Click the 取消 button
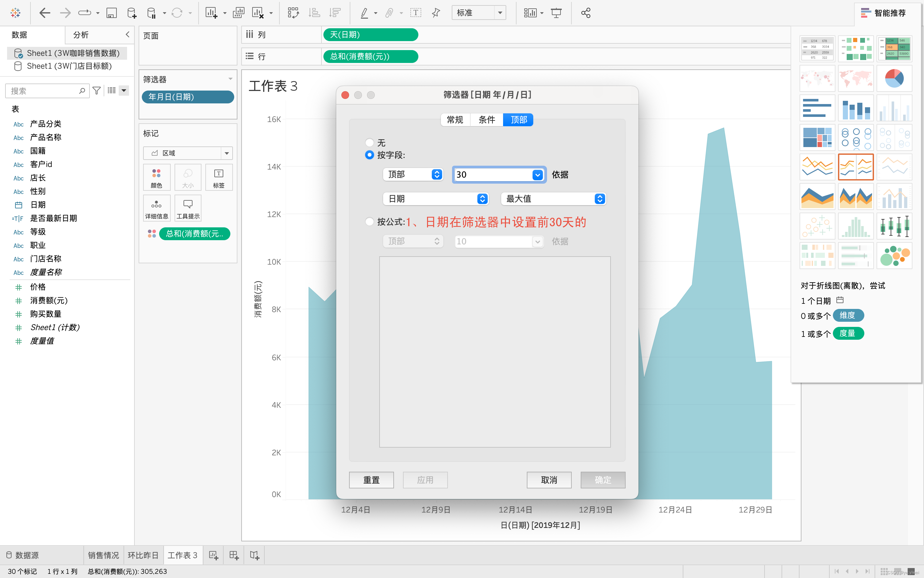This screenshot has height=578, width=924. (x=549, y=480)
